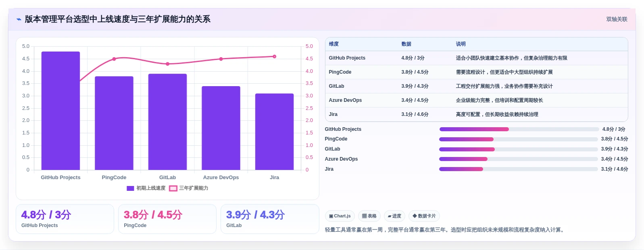Click the 双轴关联 badge
Image resolution: width=644 pixels, height=250 pixels.
(x=617, y=19)
